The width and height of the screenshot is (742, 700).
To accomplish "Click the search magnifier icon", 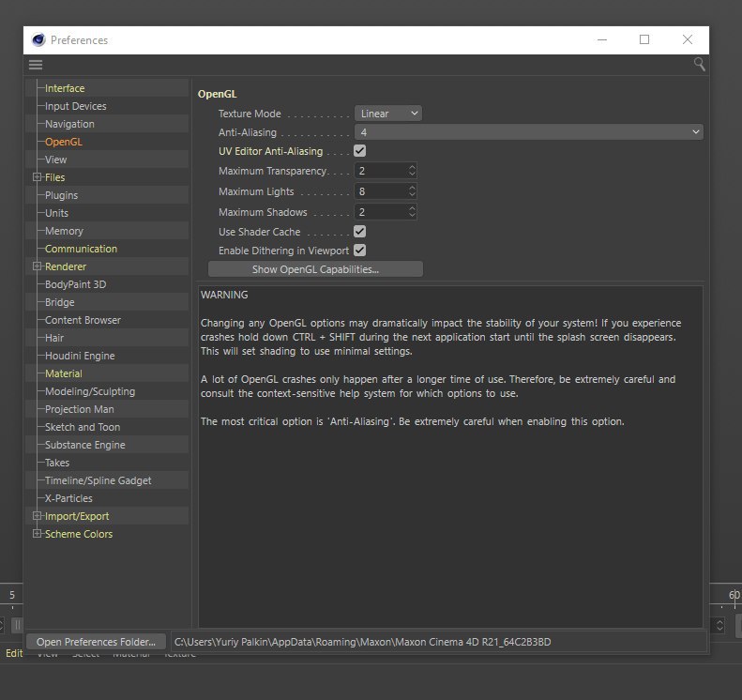I will (699, 64).
